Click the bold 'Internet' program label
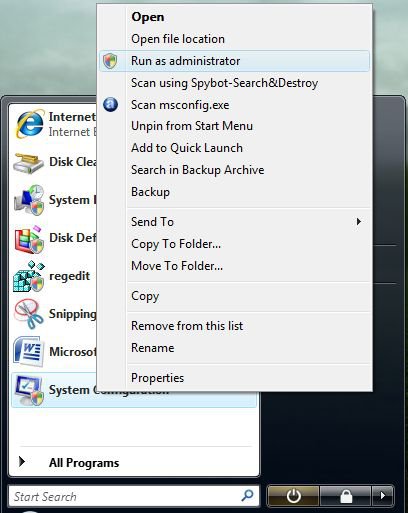 point(72,117)
